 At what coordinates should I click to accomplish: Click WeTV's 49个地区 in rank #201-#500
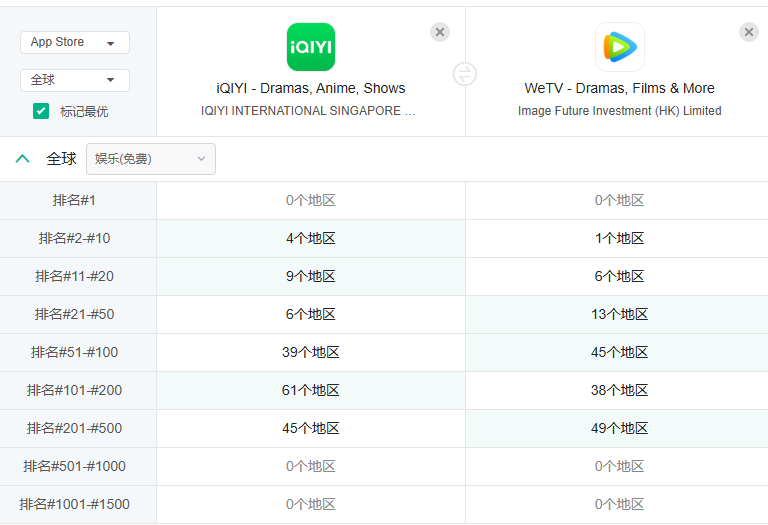[619, 429]
